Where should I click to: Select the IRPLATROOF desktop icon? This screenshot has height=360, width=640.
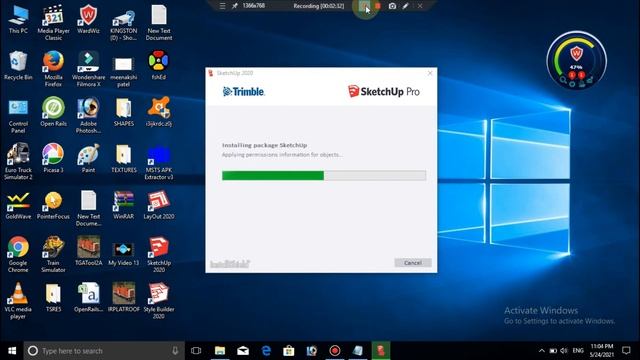[x=124, y=298]
